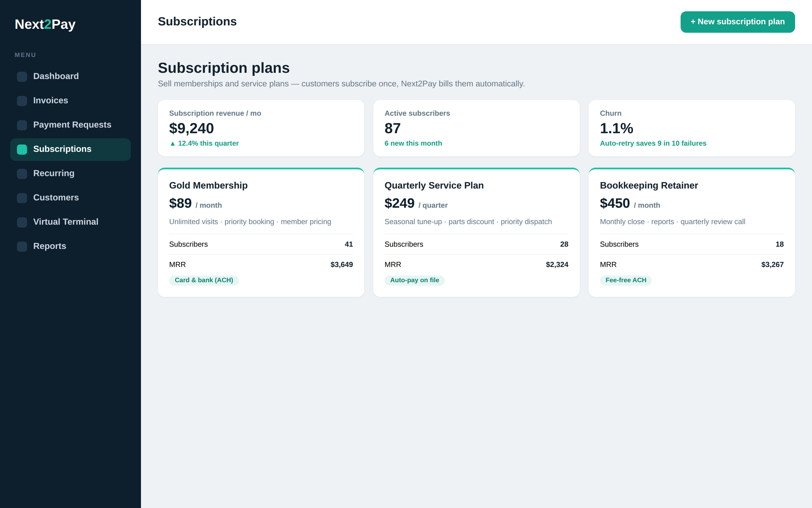Click the 1.1% churn value
This screenshot has width=812, height=508.
pyautogui.click(x=616, y=128)
